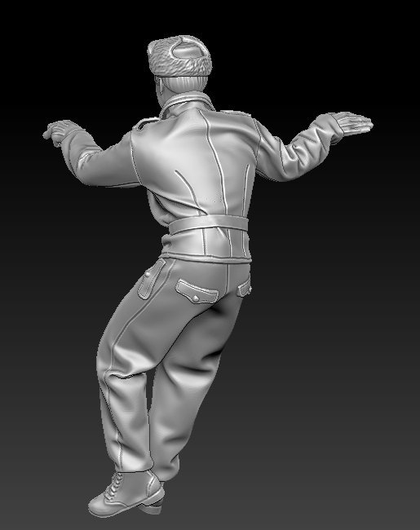
Task: Click the fur hat on the figure's head
Action: click(179, 57)
